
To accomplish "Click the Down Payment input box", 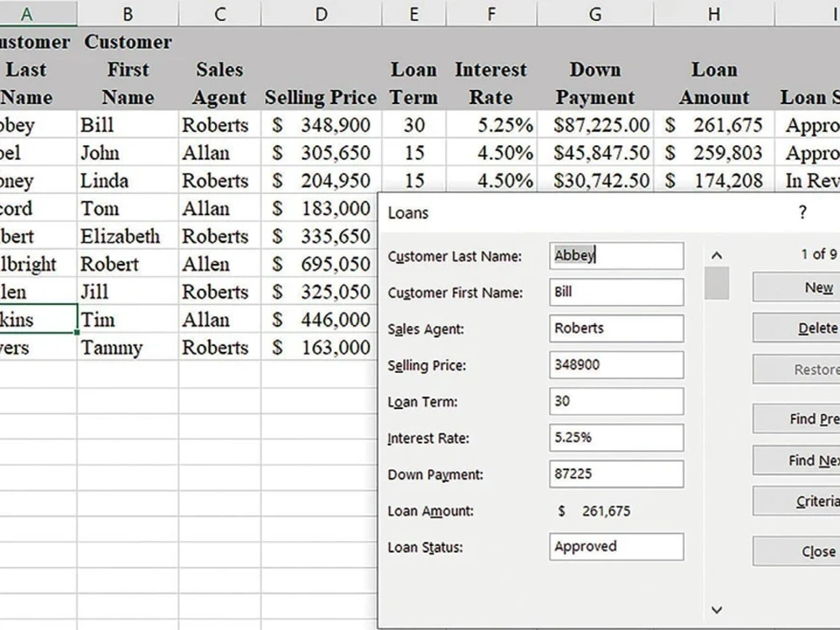I will [616, 473].
